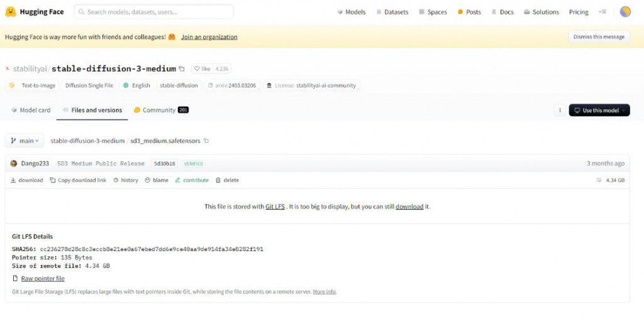This screenshot has width=644, height=326.
Task: Open the Solutions menu
Action: (541, 12)
